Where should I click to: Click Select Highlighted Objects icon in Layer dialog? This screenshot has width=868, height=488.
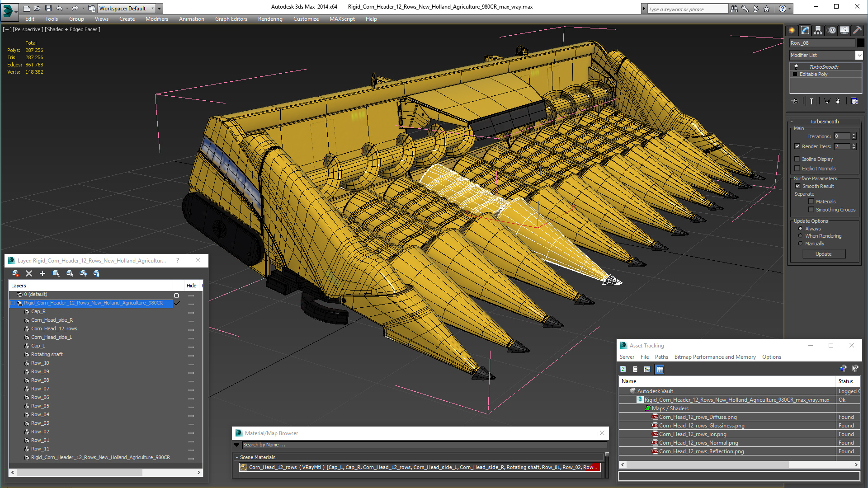pyautogui.click(x=56, y=273)
